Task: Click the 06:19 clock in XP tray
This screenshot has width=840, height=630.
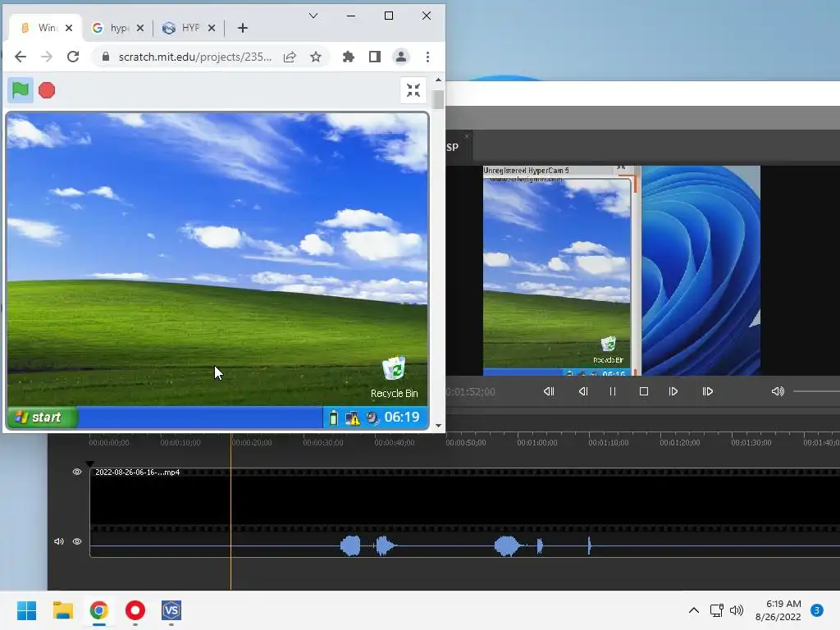Action: tap(402, 417)
